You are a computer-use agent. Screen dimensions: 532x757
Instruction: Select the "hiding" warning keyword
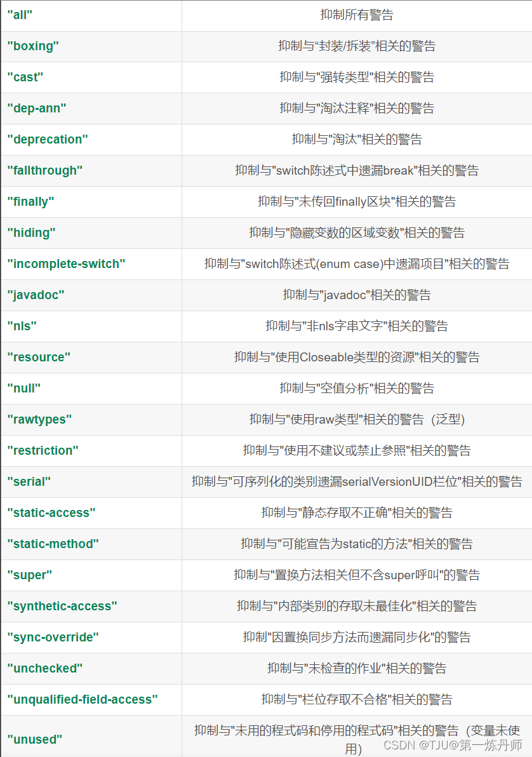[30, 233]
